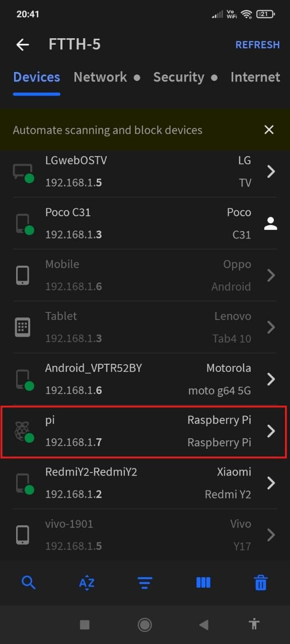Tap the user profile icon on Poco C31
This screenshot has height=644, width=290.
(271, 223)
